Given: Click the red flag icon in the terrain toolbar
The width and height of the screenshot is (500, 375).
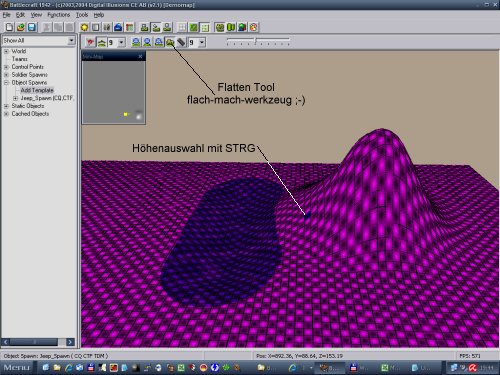Looking at the screenshot, I should pos(90,42).
